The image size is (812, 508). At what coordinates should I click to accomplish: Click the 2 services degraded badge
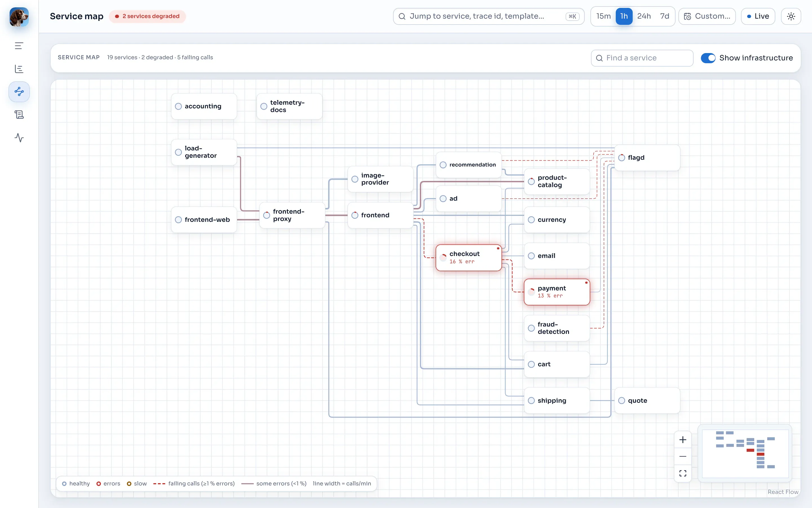pyautogui.click(x=147, y=16)
